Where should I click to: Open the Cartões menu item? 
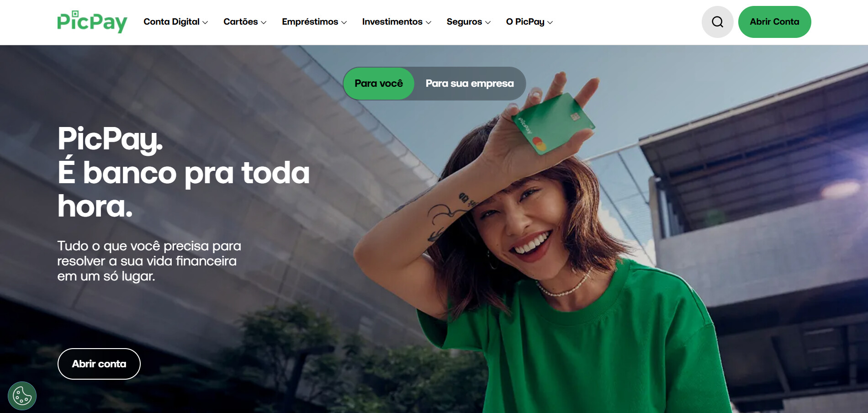click(x=245, y=22)
